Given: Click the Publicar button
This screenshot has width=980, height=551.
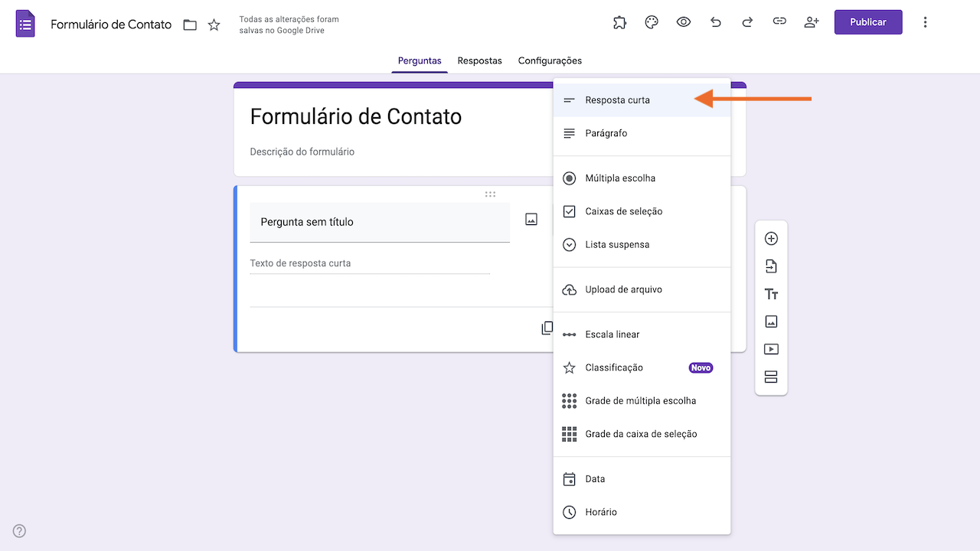Looking at the screenshot, I should (868, 22).
